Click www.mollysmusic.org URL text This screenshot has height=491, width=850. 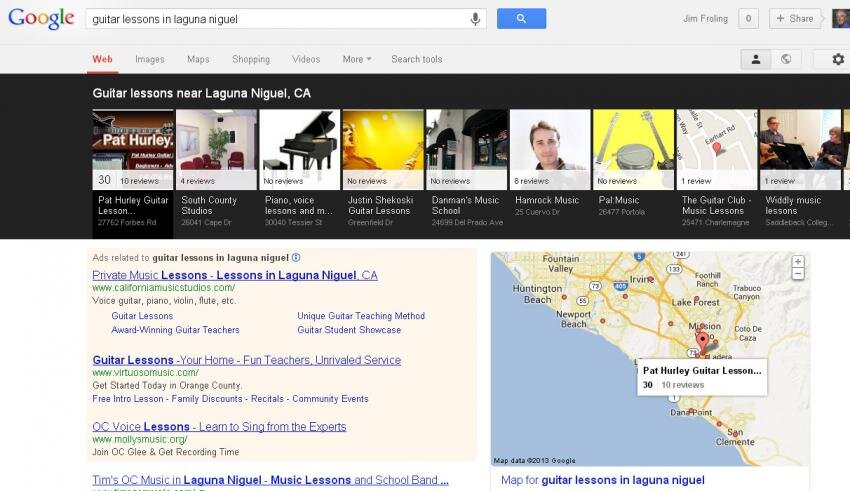pos(140,440)
